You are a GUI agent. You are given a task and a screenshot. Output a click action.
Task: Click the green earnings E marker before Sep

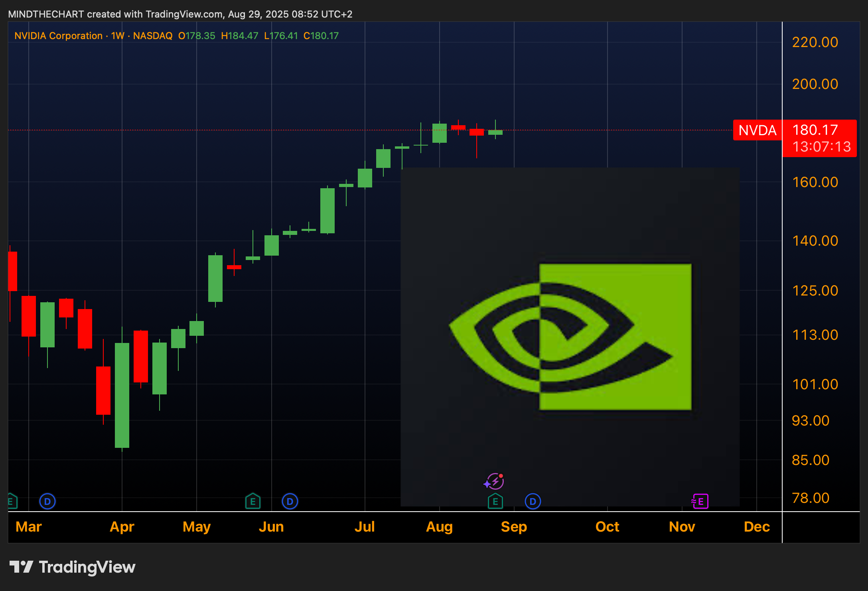495,501
